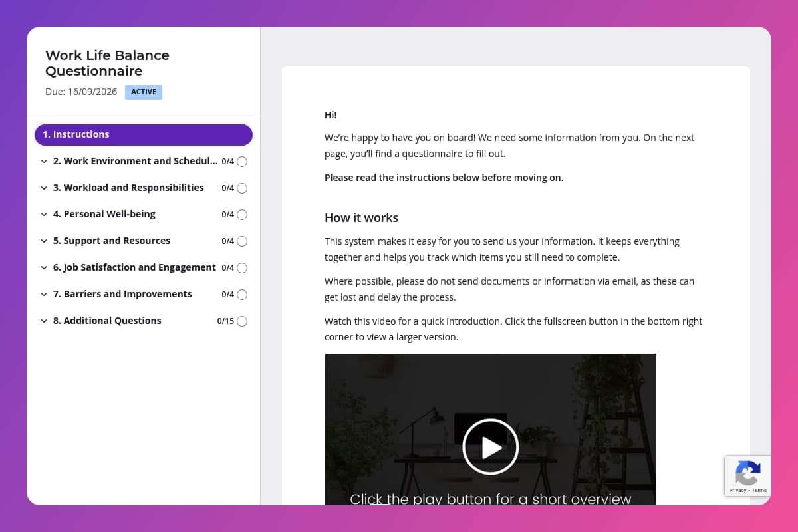Expand the Additional Questions chevron

44,321
